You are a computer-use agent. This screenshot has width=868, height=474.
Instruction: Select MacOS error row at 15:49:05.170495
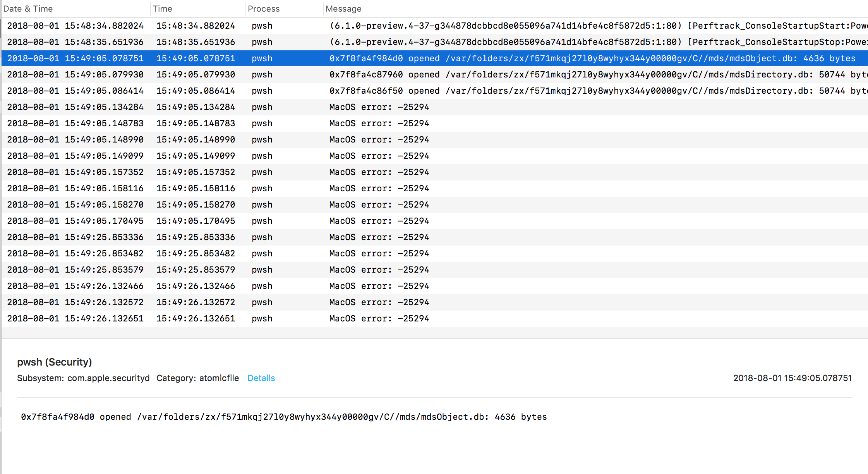[x=379, y=221]
